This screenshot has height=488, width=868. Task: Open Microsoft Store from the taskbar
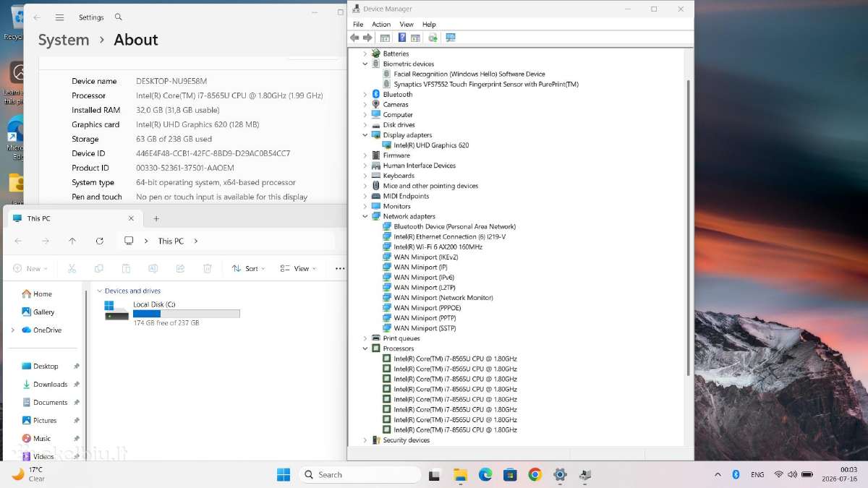click(x=510, y=474)
